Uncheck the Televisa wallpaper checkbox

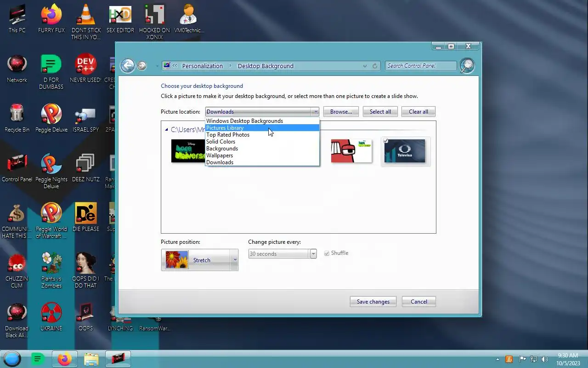[386, 141]
